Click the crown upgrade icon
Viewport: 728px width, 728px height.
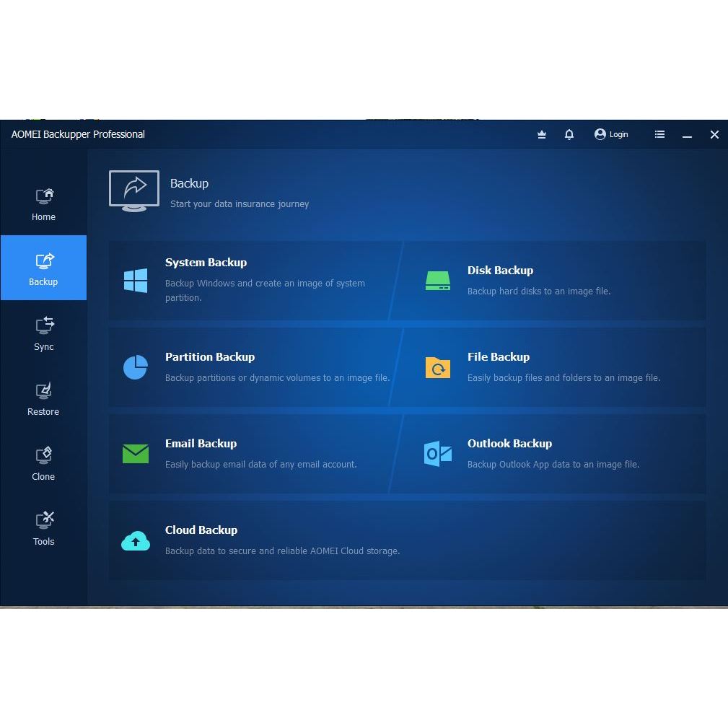(x=541, y=135)
